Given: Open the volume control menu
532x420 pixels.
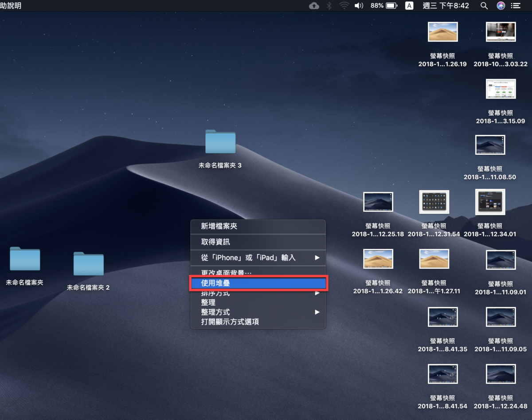Looking at the screenshot, I should (359, 6).
